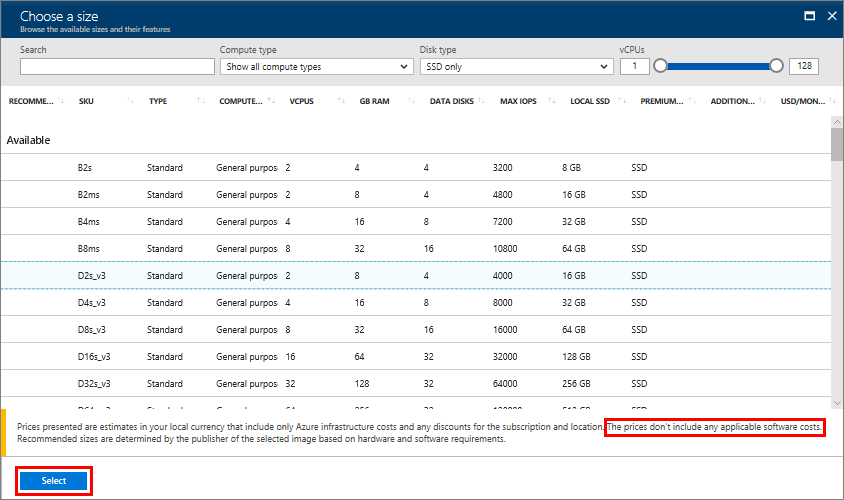
Task: Sort by VCPUS column sort arrows
Action: pyautogui.click(x=342, y=101)
